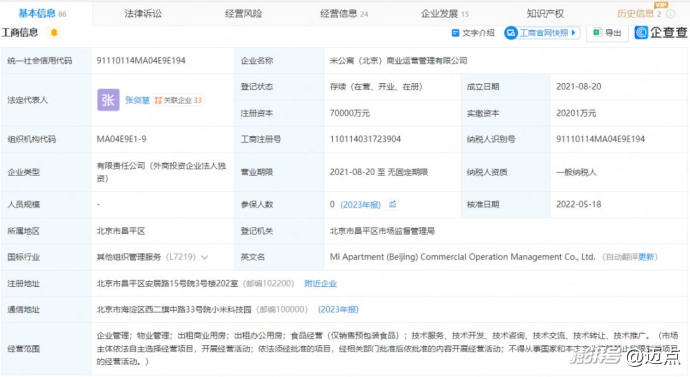
Task: Open the 附近企业 link
Action: click(320, 284)
